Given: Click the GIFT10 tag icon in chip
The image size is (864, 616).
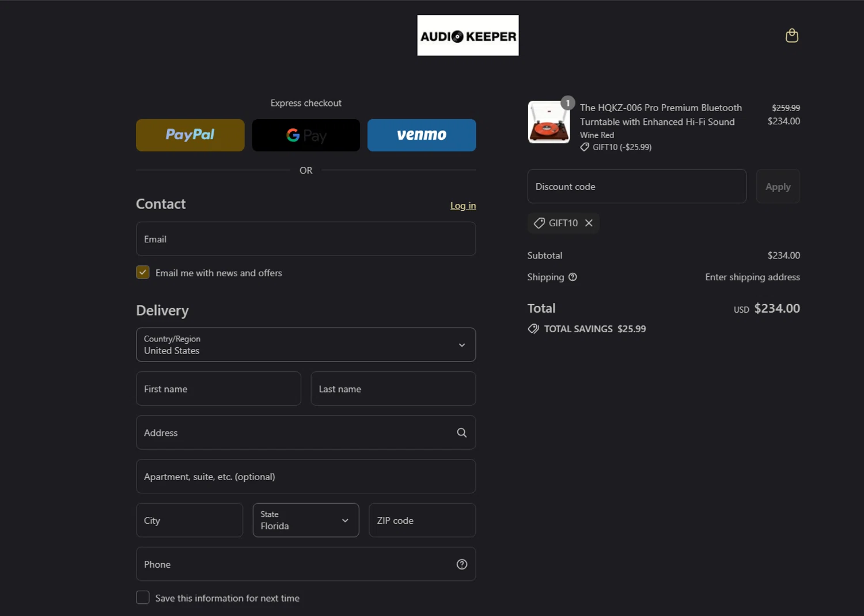Looking at the screenshot, I should [539, 223].
